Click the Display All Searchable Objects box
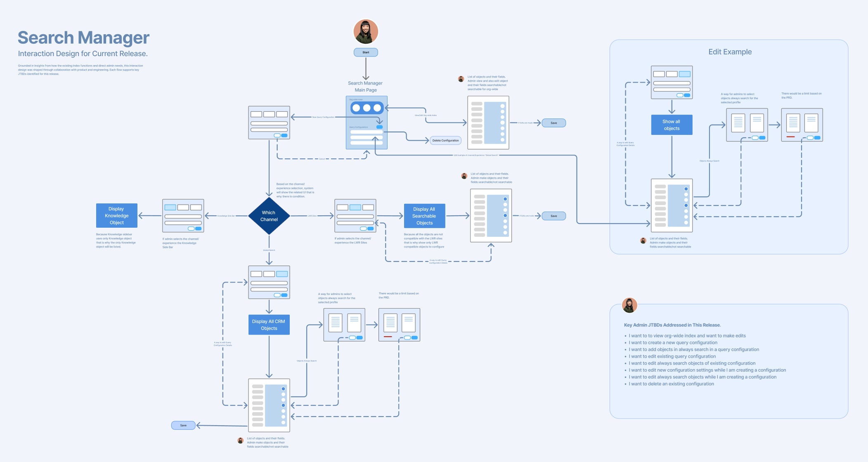 [424, 216]
